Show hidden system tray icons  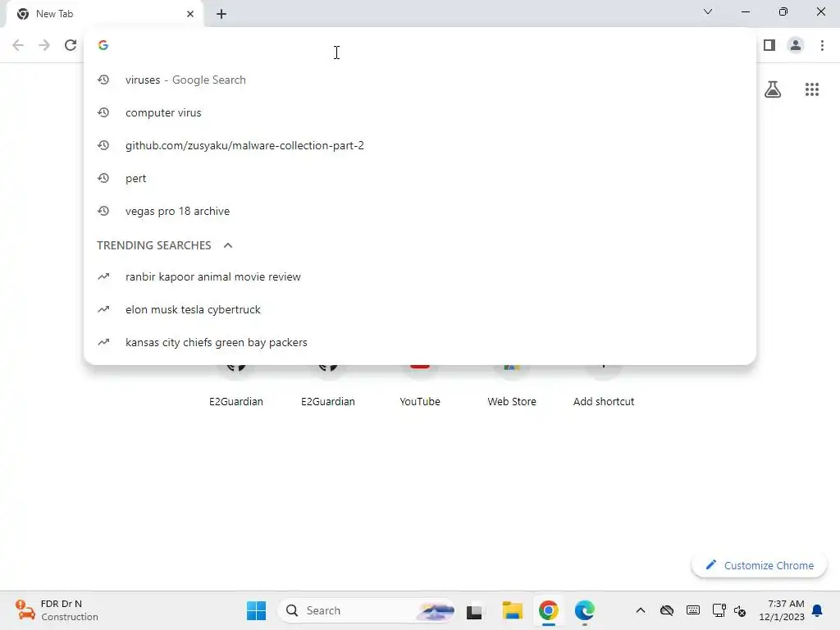640,610
